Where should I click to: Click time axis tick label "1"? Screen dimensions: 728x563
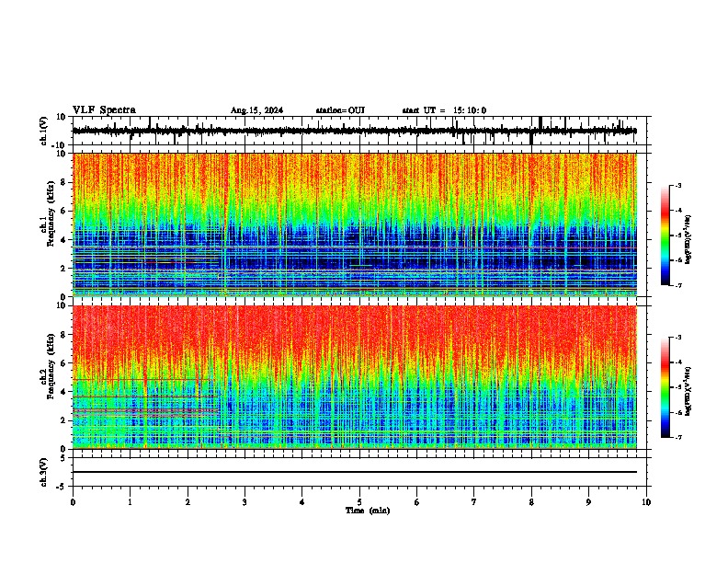(x=130, y=502)
